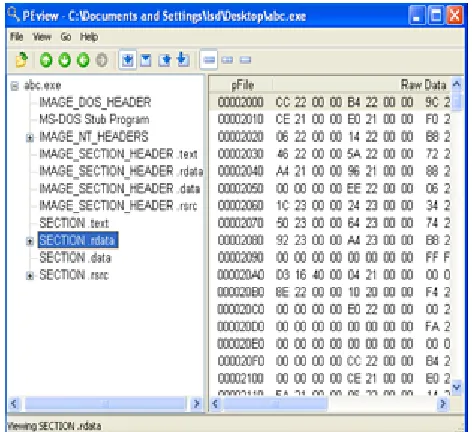Click the PEview magnifier icon in title bar
The width and height of the screenshot is (472, 432).
coord(13,15)
